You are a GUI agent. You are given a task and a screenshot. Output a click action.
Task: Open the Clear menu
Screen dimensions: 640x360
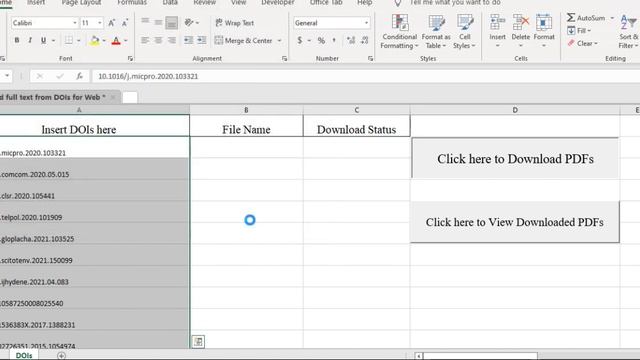pos(582,43)
